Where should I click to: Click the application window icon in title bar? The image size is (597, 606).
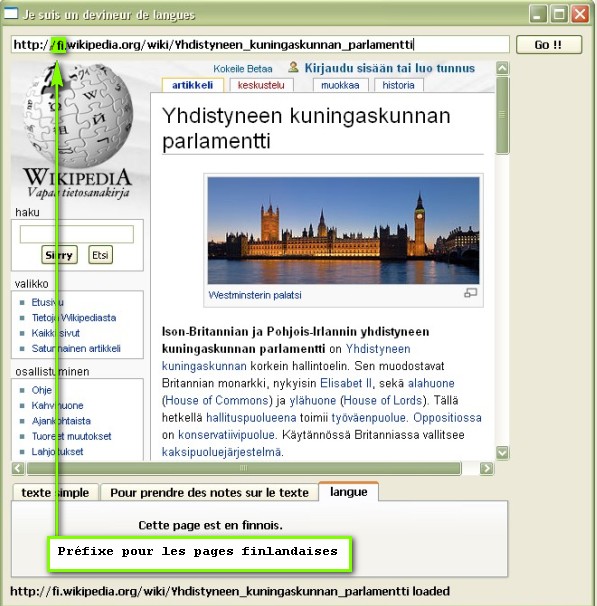(10, 13)
